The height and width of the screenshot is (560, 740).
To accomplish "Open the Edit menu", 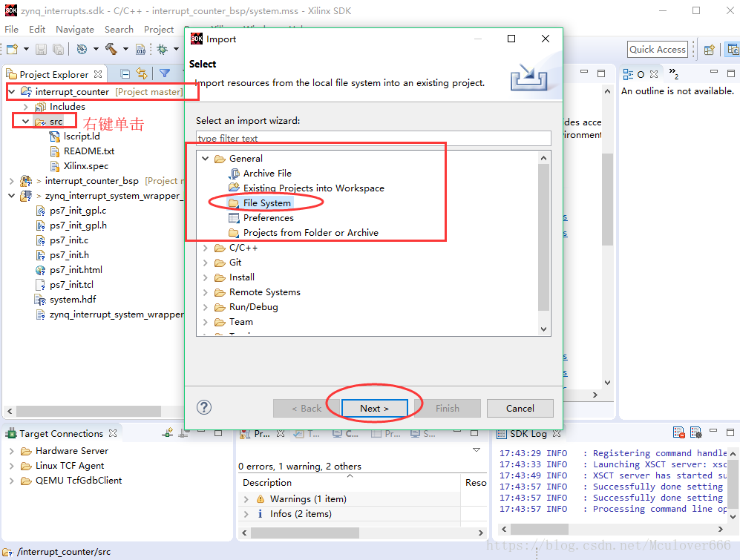I will click(37, 29).
